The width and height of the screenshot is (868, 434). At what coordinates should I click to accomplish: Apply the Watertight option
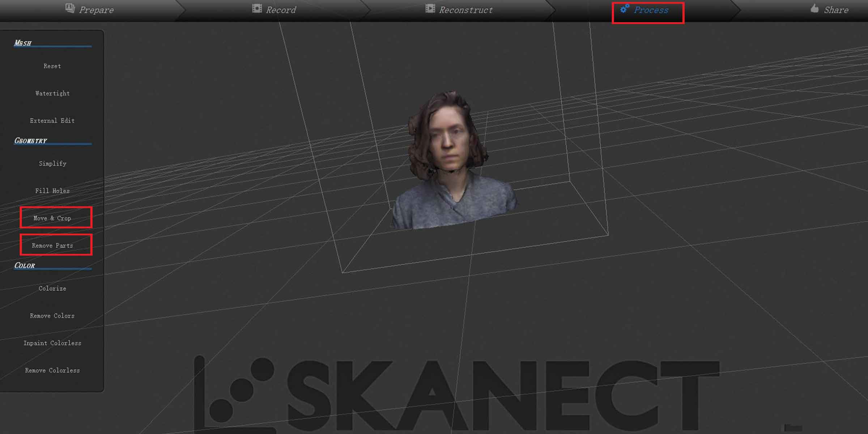[52, 93]
